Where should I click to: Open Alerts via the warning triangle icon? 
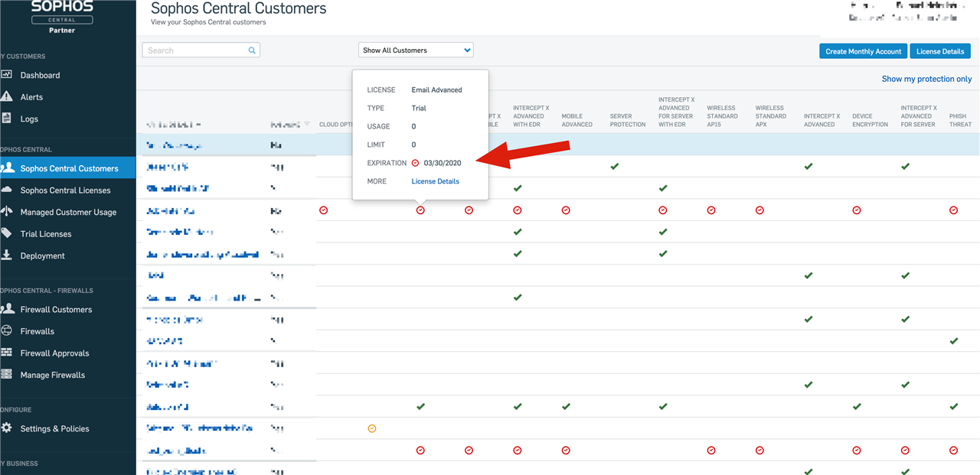click(7, 96)
